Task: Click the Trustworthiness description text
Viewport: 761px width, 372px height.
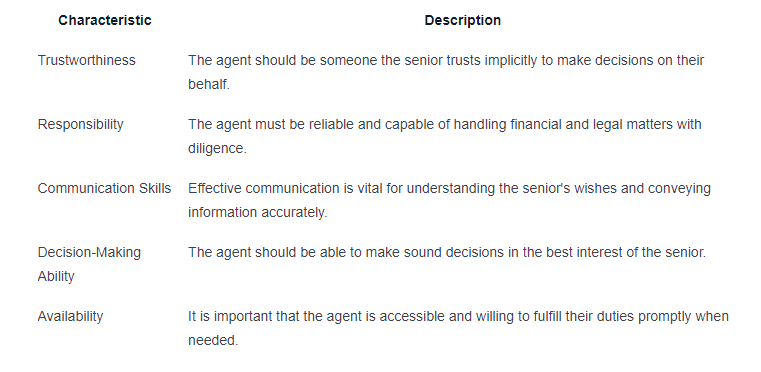Action: click(x=446, y=72)
